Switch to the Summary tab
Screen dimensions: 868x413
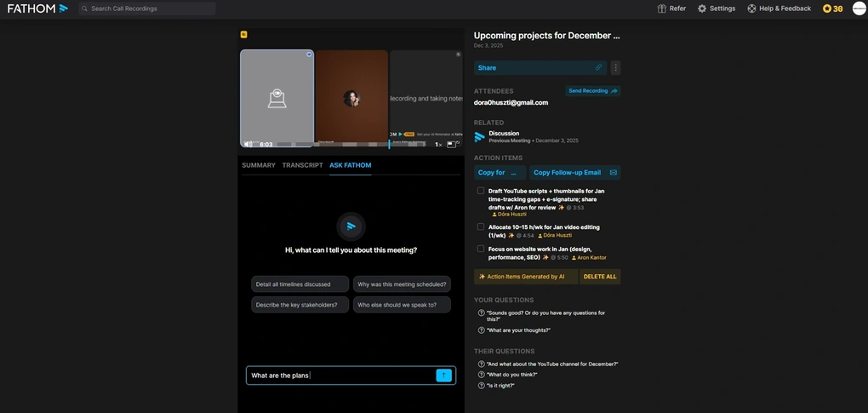coord(259,165)
